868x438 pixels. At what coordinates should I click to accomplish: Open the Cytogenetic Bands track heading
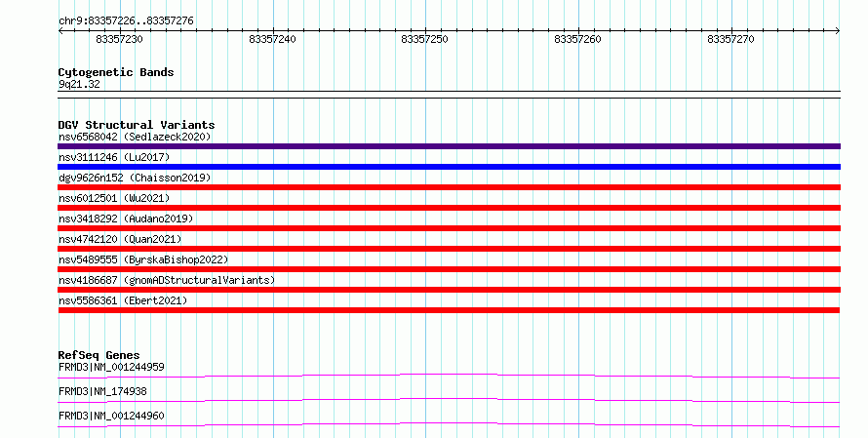coord(116,72)
